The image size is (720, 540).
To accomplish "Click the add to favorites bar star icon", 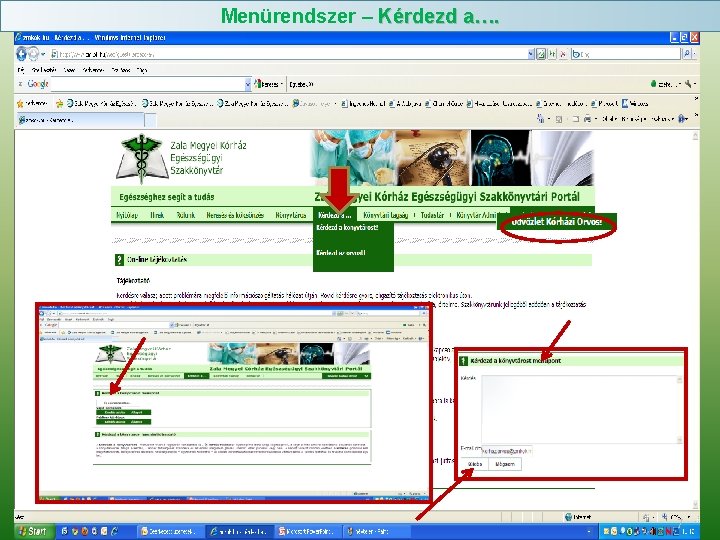I will coord(59,103).
